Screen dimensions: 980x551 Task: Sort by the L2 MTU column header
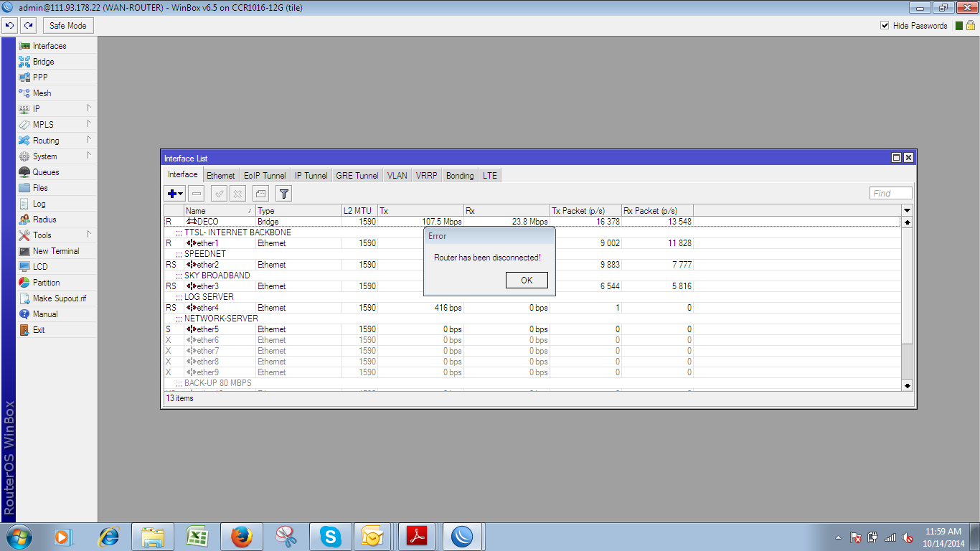[x=360, y=211]
